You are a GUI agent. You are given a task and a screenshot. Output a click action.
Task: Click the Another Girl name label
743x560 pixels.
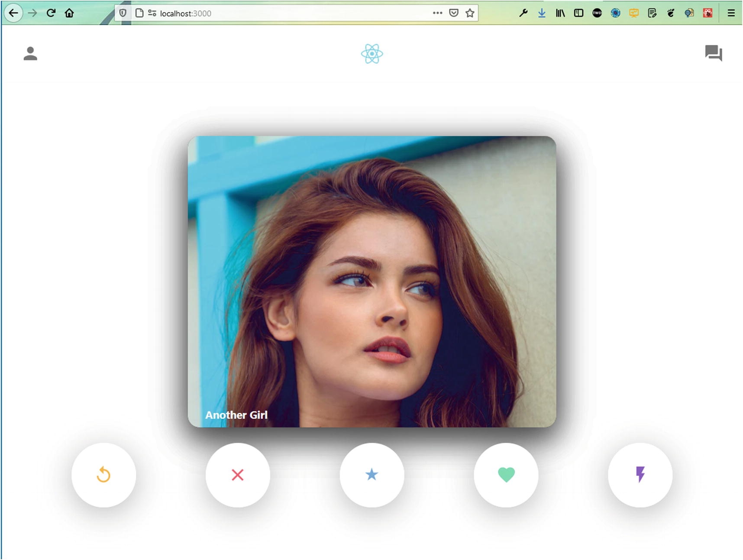pos(236,415)
